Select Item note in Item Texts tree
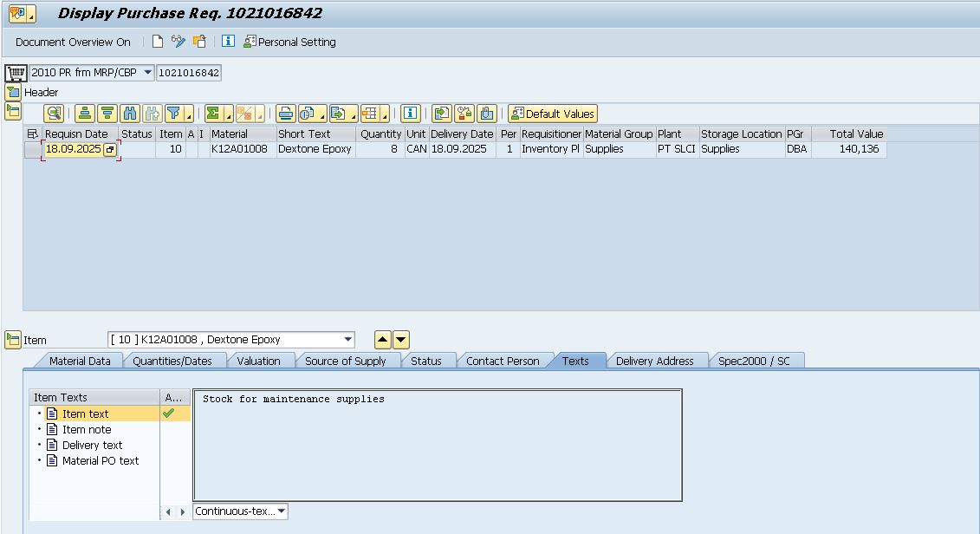 click(87, 429)
